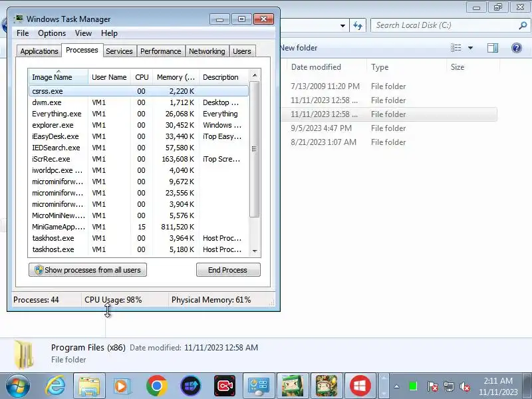Open address bar history dropdown arrow
Image resolution: width=532 pixels, height=399 pixels.
pos(342,25)
